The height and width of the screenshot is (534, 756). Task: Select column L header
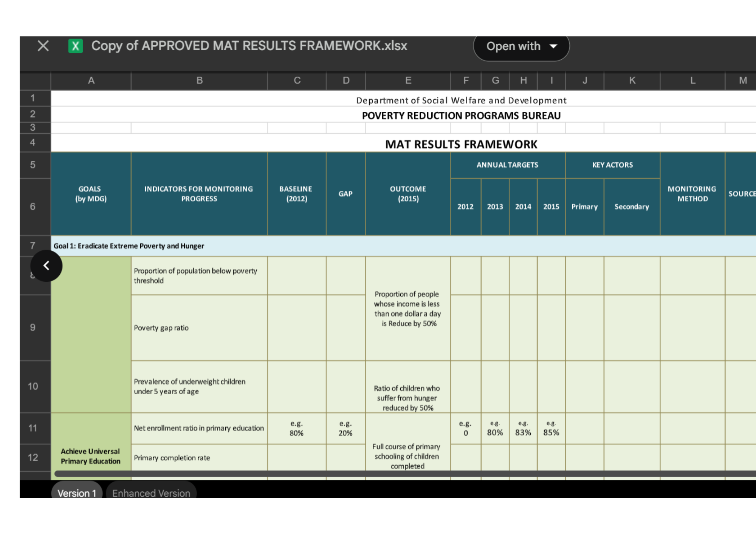[692, 80]
